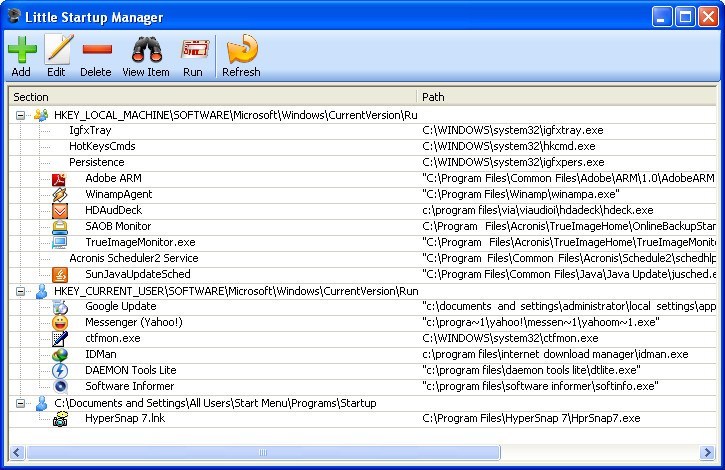The height and width of the screenshot is (470, 725).
Task: Click the softinfo.exe path cell
Action: point(540,386)
